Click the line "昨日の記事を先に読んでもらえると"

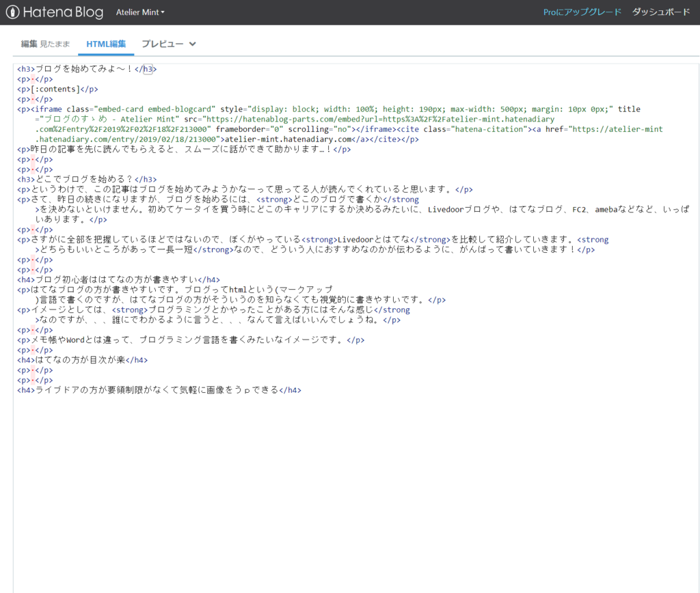(184, 150)
